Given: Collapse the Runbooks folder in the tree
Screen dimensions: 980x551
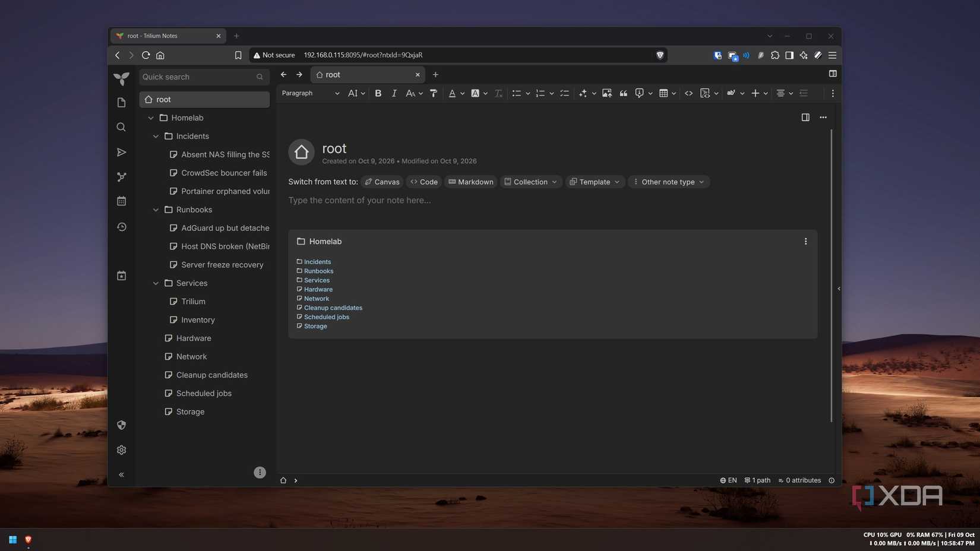Looking at the screenshot, I should [x=156, y=210].
